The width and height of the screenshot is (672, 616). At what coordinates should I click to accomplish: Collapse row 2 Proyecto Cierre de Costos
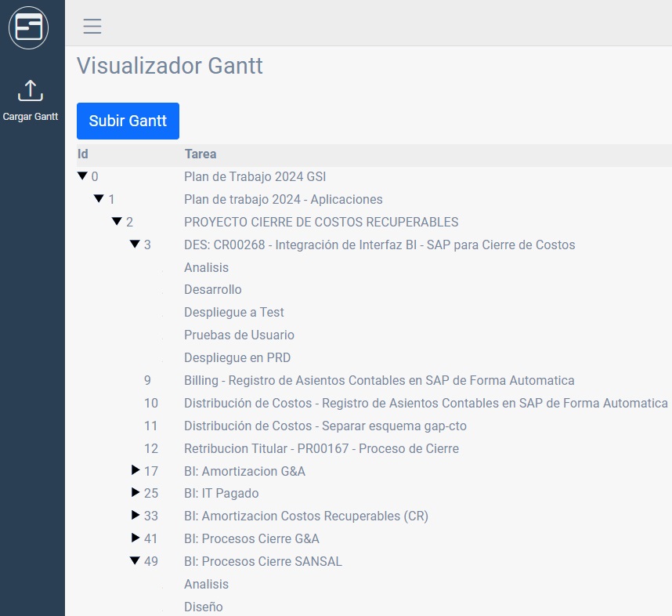coord(117,222)
